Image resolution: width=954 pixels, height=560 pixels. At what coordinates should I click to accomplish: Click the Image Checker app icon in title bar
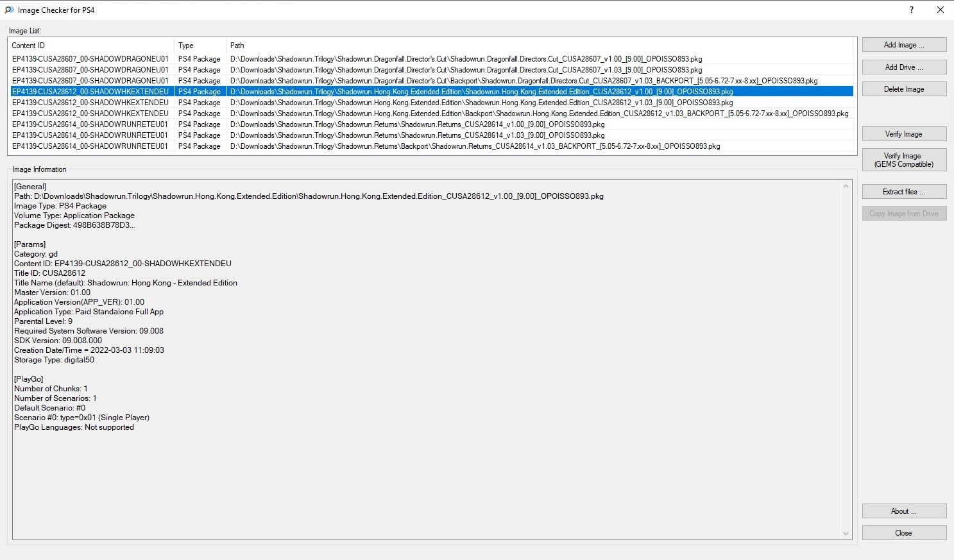[10, 10]
